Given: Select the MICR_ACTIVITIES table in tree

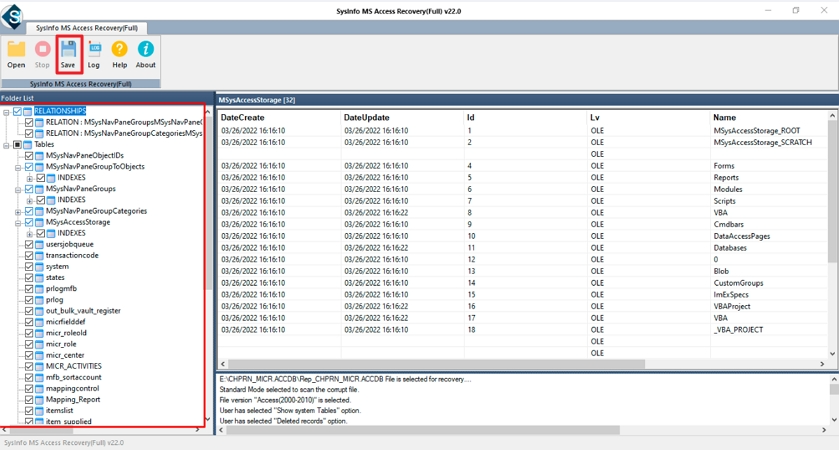Looking at the screenshot, I should coord(73,366).
